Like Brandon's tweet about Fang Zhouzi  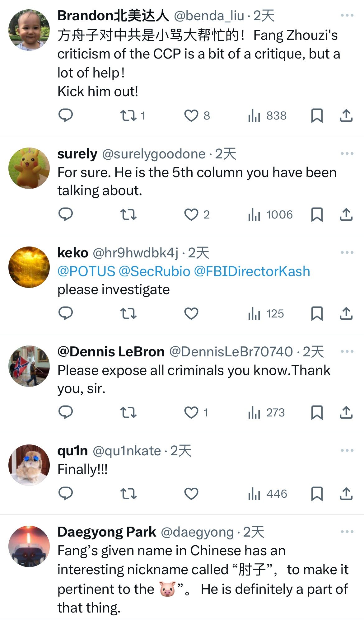click(191, 116)
